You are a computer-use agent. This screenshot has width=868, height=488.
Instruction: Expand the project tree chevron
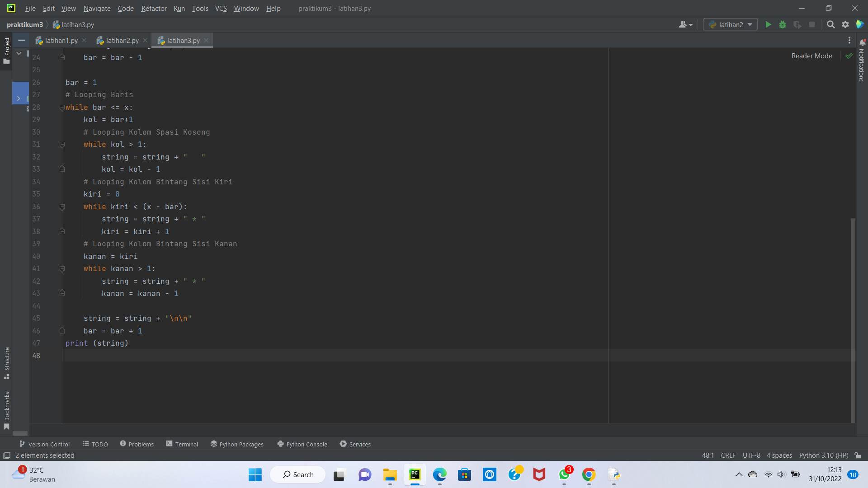(x=19, y=99)
